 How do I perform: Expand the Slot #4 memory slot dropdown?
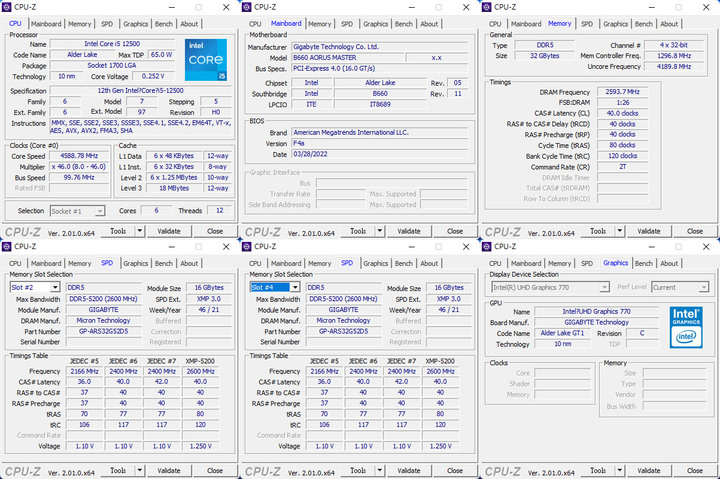pos(295,287)
